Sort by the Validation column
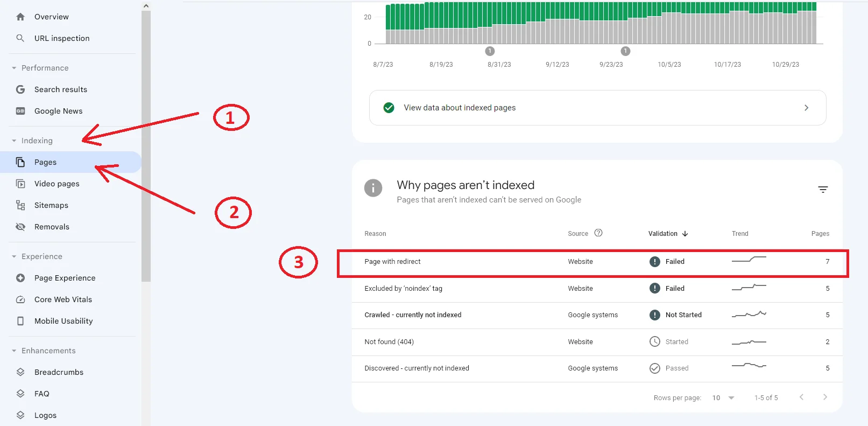 coord(668,234)
